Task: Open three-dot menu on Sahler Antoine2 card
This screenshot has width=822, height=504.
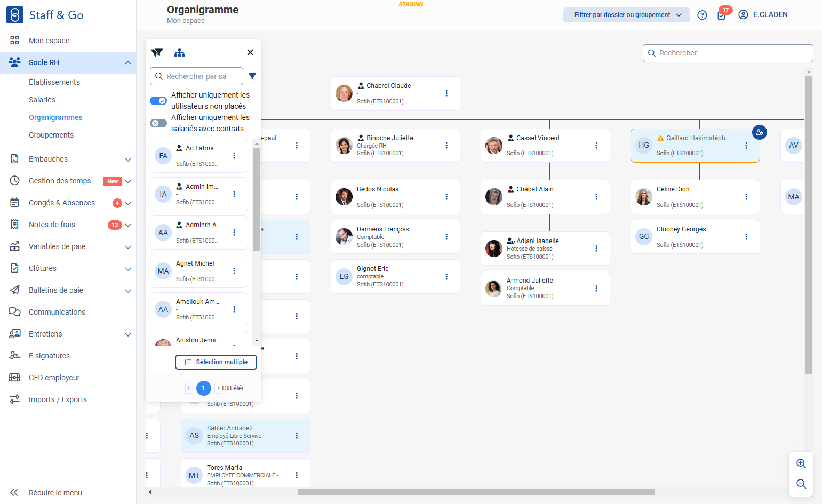Action: click(x=297, y=436)
